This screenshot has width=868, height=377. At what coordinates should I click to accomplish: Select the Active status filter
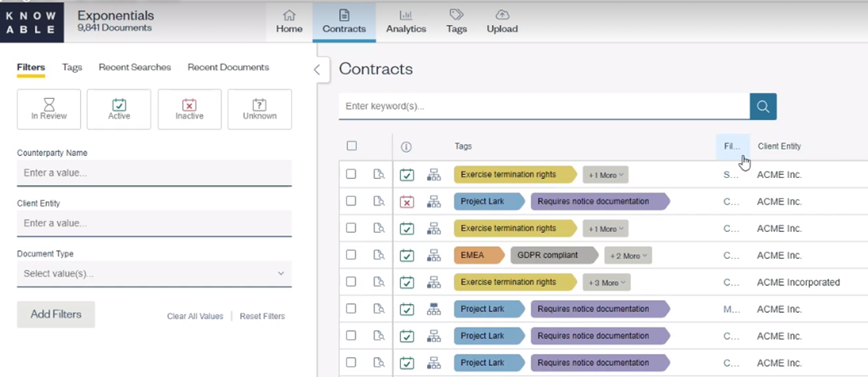coord(119,109)
